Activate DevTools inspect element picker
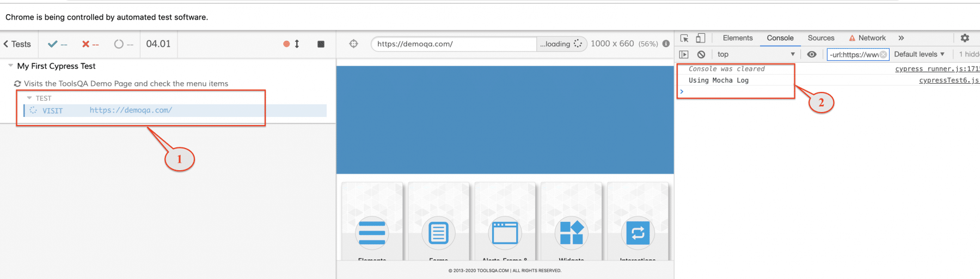Viewport: 980px width, 279px height. click(684, 38)
